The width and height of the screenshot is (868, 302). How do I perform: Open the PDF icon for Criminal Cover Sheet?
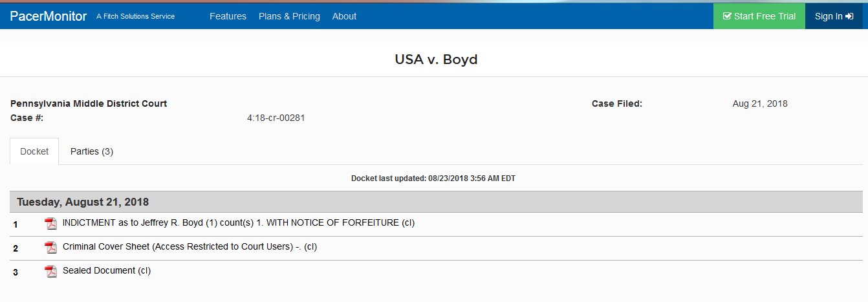[x=50, y=248]
